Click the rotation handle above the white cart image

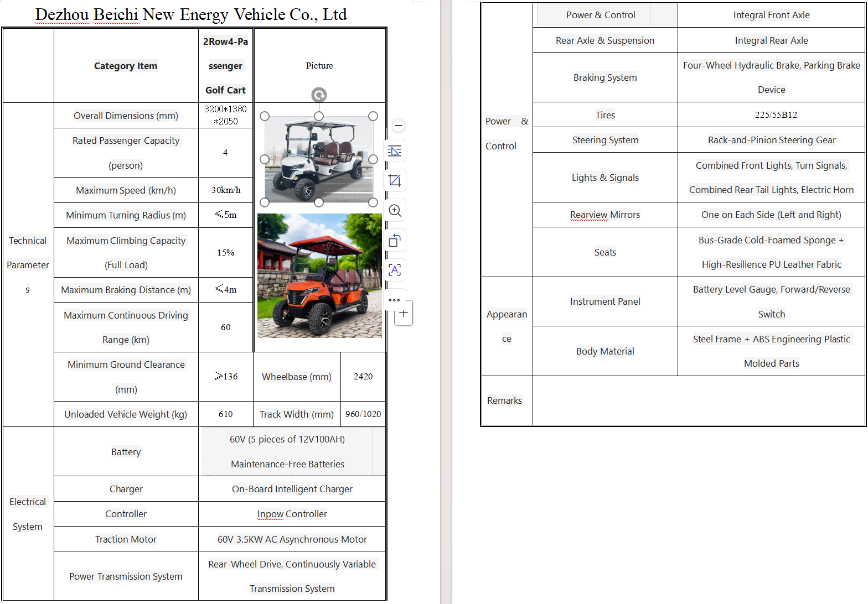pos(319,95)
